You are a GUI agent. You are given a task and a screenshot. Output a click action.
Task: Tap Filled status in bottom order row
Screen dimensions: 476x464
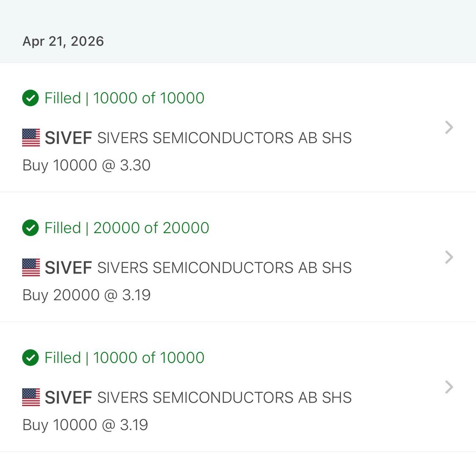coord(124,358)
